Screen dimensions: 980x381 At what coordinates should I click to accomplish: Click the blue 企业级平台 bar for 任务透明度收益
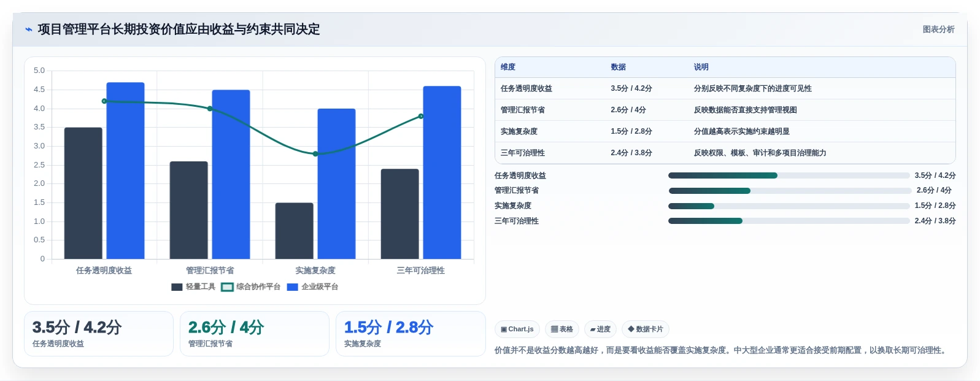click(125, 171)
